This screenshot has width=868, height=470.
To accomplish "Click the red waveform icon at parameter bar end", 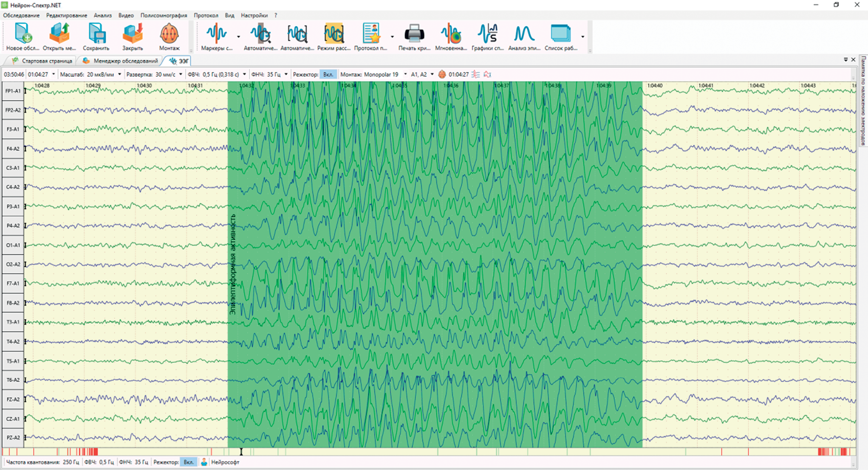I will pos(487,74).
